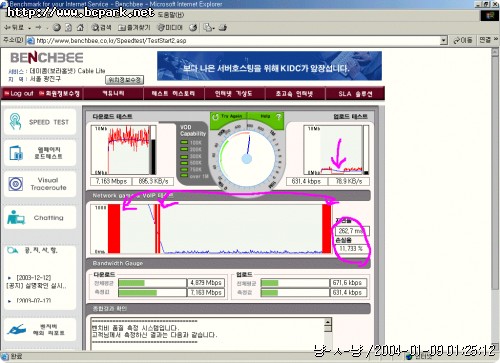Open the 테스트 히스토리 navigation tab
Image resolution: width=500 pixels, height=363 pixels.
pos(173,94)
